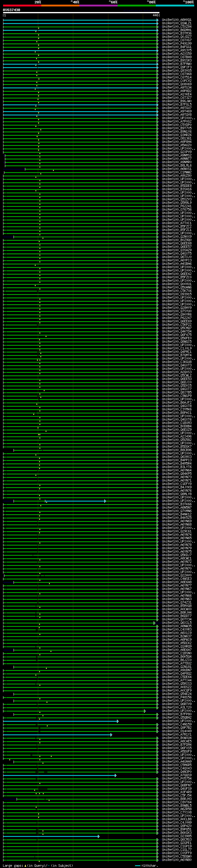Screen dimensions: 197x868
Task: Click the cyan ~100% identity legend segment
Action: click(x=175, y=6)
